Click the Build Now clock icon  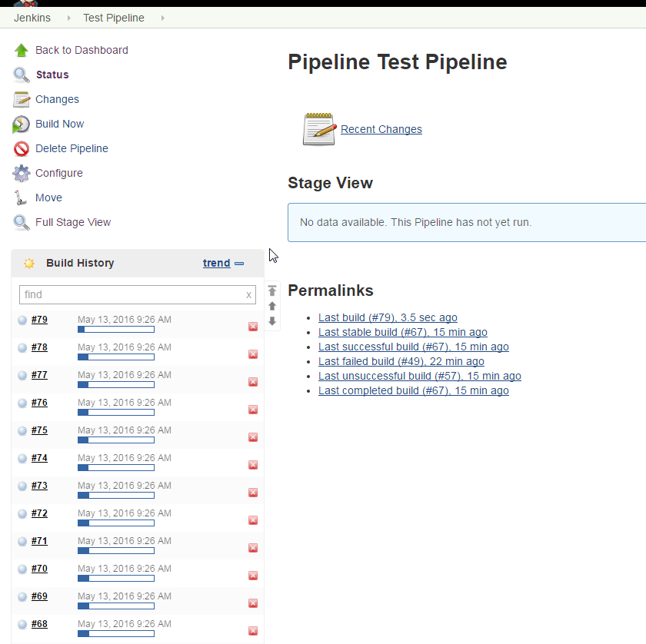pos(22,124)
